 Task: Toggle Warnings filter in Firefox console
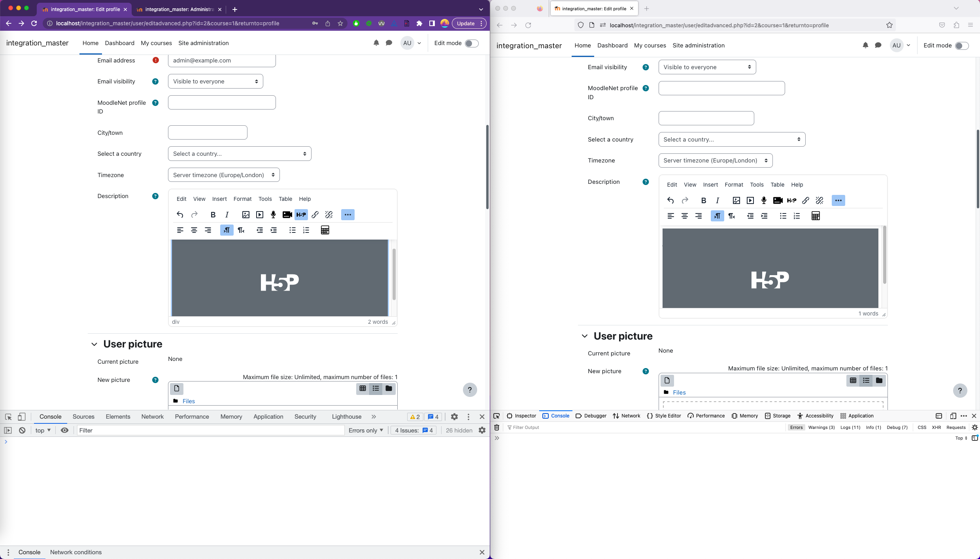point(821,427)
